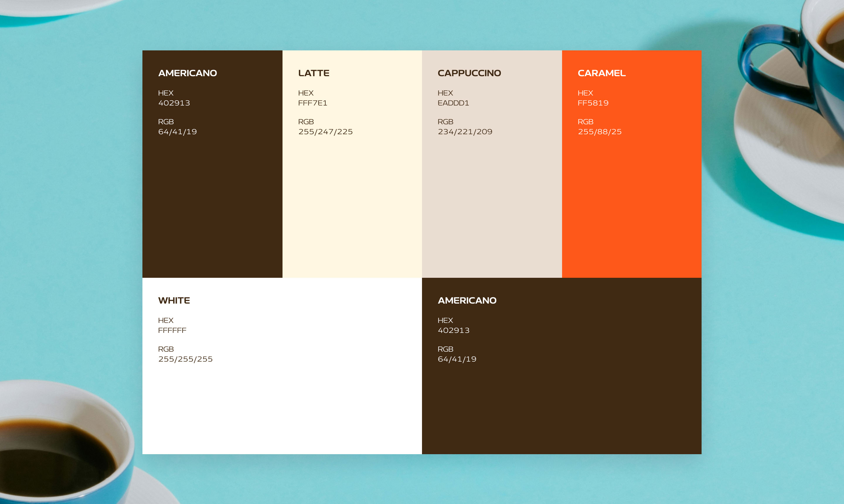
Task: Click the WHITE heading text
Action: 174,301
